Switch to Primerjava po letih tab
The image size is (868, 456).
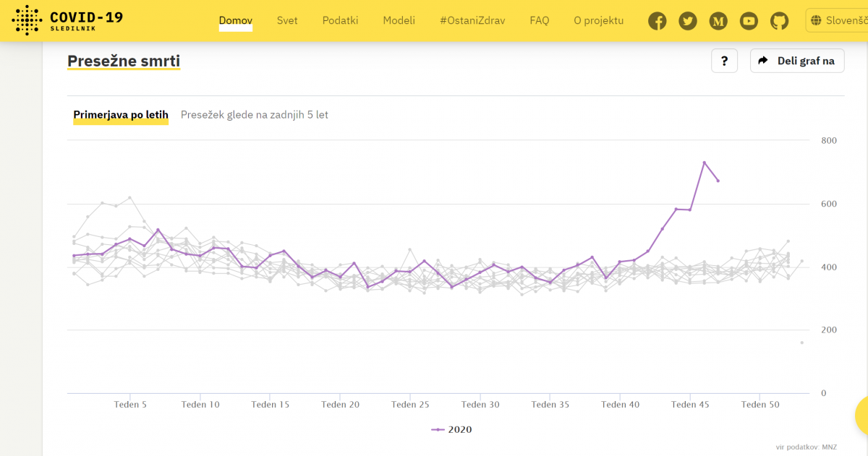coord(121,115)
